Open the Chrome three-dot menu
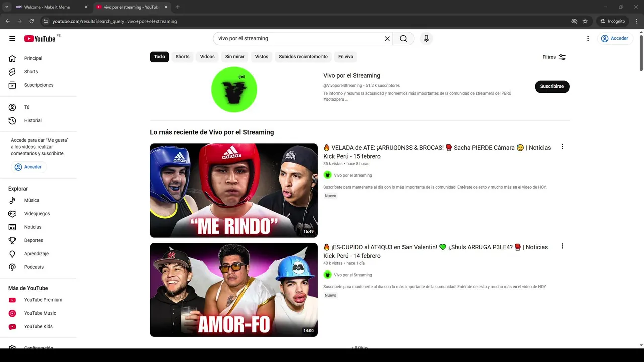Screen dimensions: 644x362 click(x=636, y=21)
